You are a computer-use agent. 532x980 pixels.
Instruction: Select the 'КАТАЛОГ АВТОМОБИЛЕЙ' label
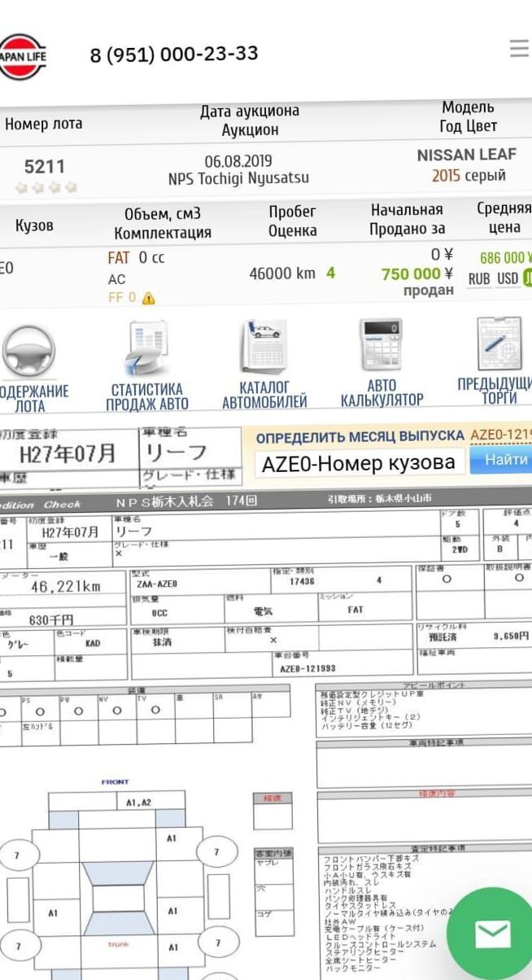(x=264, y=395)
